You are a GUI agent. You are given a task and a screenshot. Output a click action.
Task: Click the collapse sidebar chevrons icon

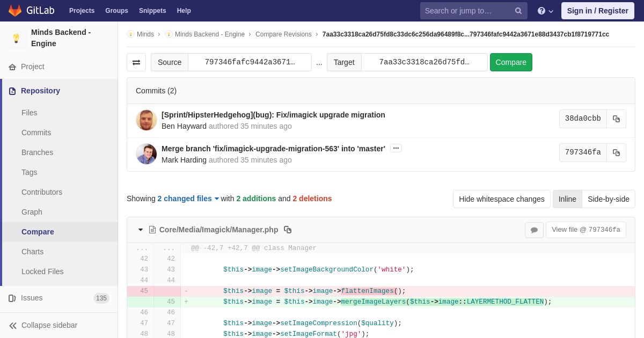click(13, 326)
